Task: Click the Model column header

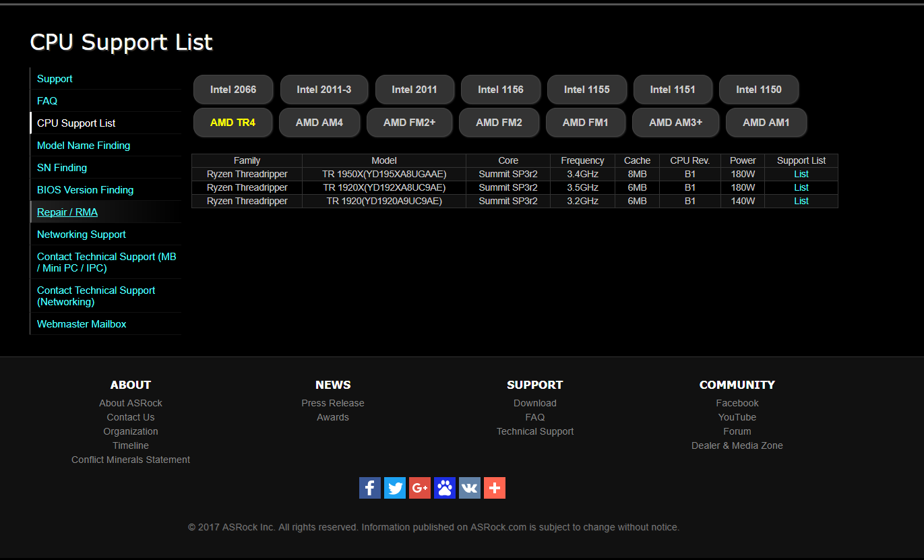Action: tap(384, 160)
